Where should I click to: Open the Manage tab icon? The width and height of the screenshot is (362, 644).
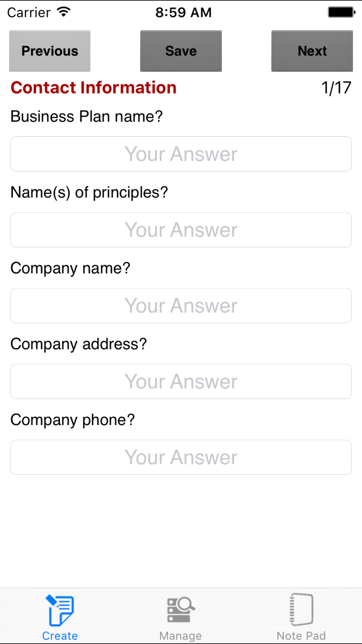pos(181,610)
